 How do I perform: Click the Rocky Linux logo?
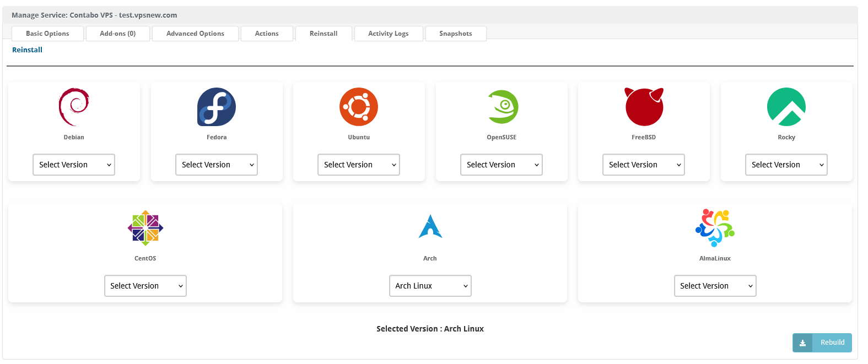pyautogui.click(x=786, y=107)
